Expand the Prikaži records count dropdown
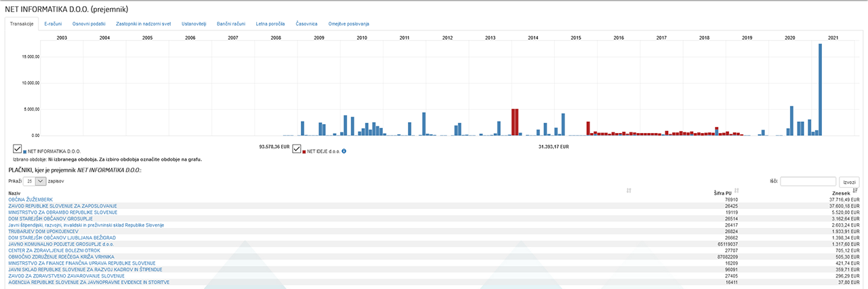The image size is (868, 289). [x=35, y=182]
